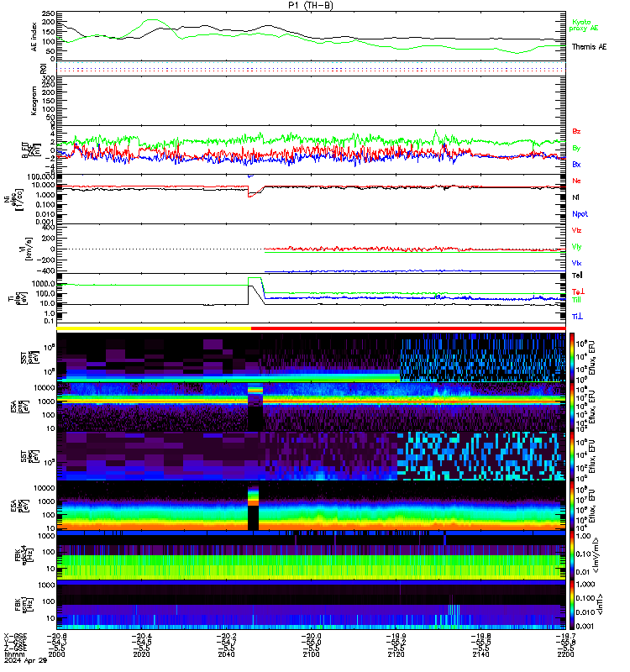
Task: Click the blue "Bx" legend label
Action: 576,165
